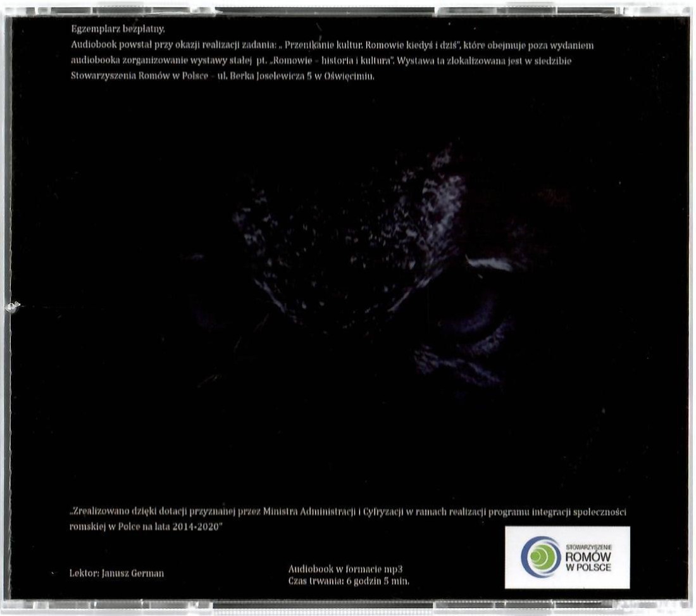Click "Lektor: Janusz German" credit
This screenshot has width=696, height=616.
tap(117, 573)
